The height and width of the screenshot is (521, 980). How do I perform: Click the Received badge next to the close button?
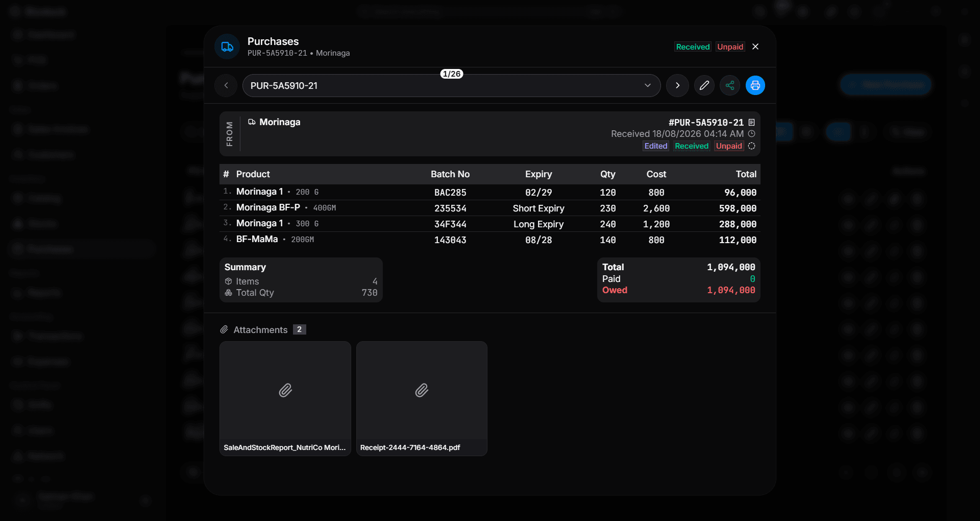point(693,47)
